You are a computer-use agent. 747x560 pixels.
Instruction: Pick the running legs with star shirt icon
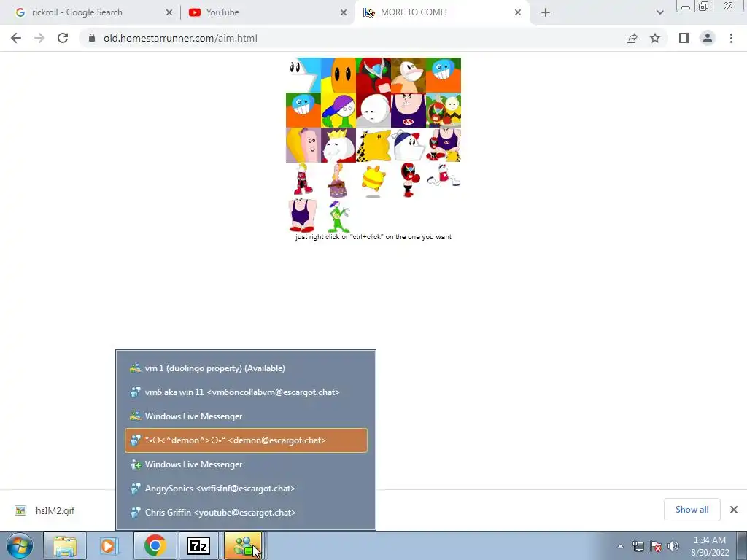coord(444,176)
